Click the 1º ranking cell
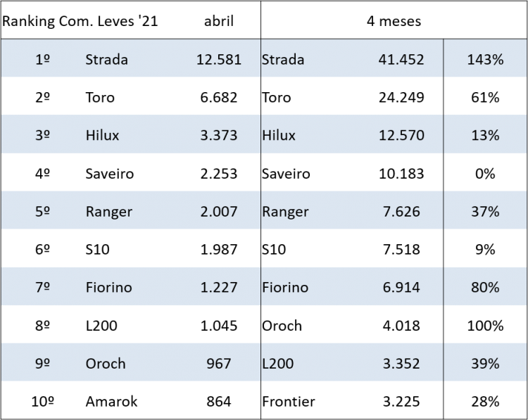The height and width of the screenshot is (420, 528). 42,60
